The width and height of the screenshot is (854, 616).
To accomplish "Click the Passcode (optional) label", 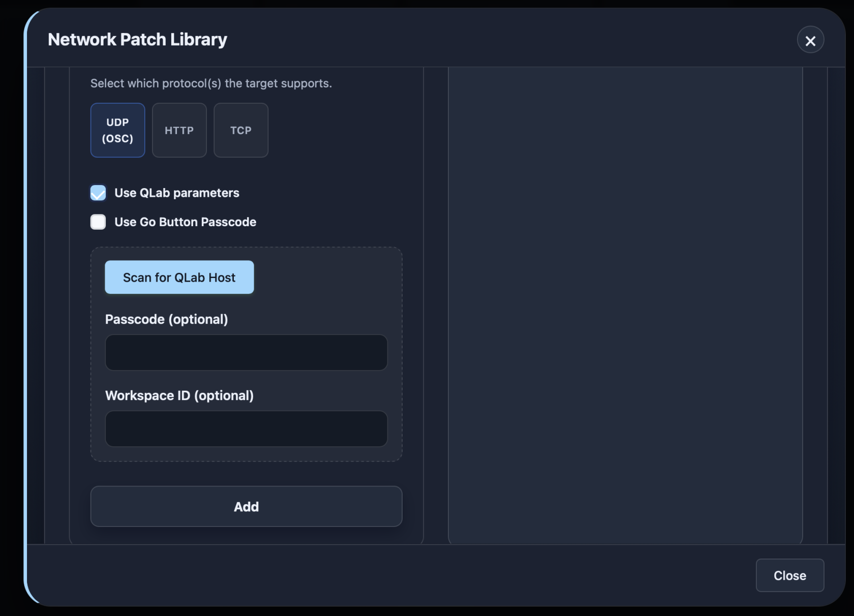I will pos(166,319).
